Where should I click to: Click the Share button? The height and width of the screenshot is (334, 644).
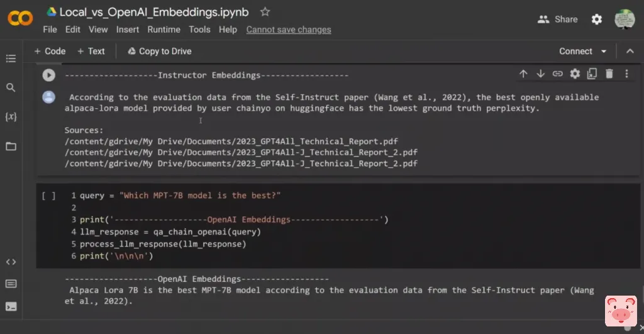click(x=558, y=19)
